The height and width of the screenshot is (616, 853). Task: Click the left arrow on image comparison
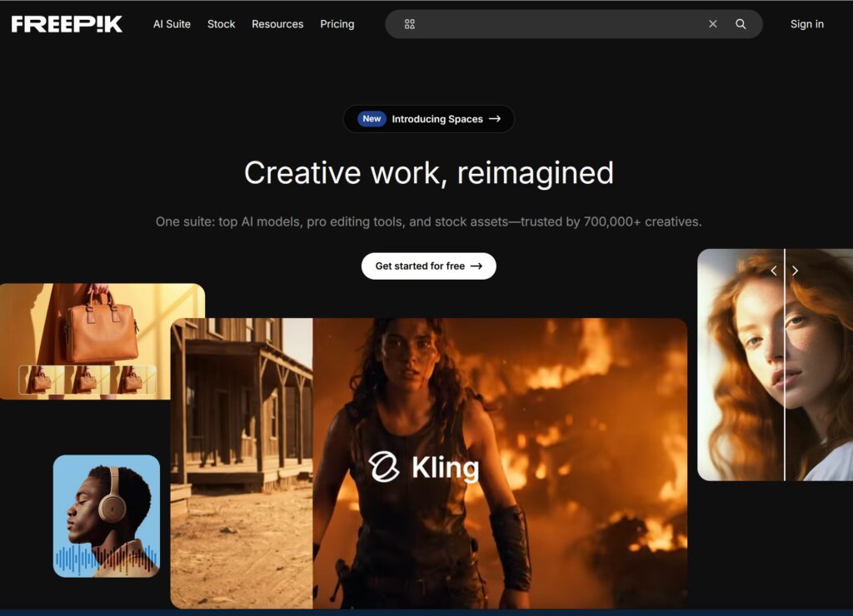click(774, 271)
